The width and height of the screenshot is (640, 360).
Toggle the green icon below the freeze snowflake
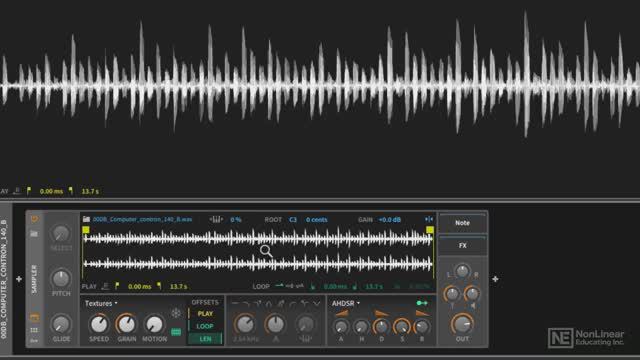(x=176, y=332)
